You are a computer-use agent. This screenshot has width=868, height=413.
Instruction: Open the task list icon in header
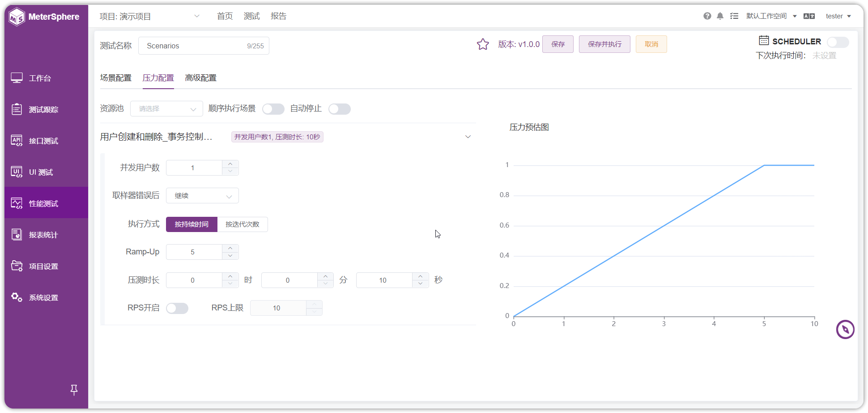(x=734, y=16)
